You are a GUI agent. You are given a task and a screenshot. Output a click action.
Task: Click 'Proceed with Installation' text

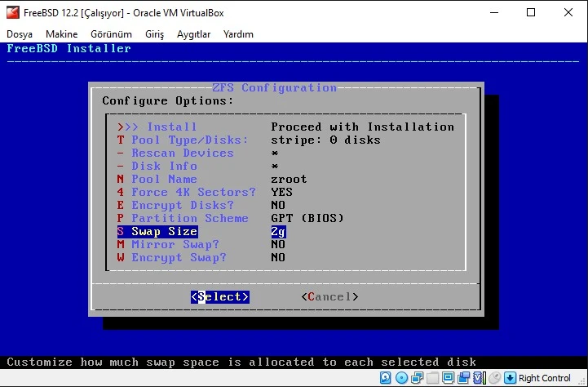tap(362, 127)
